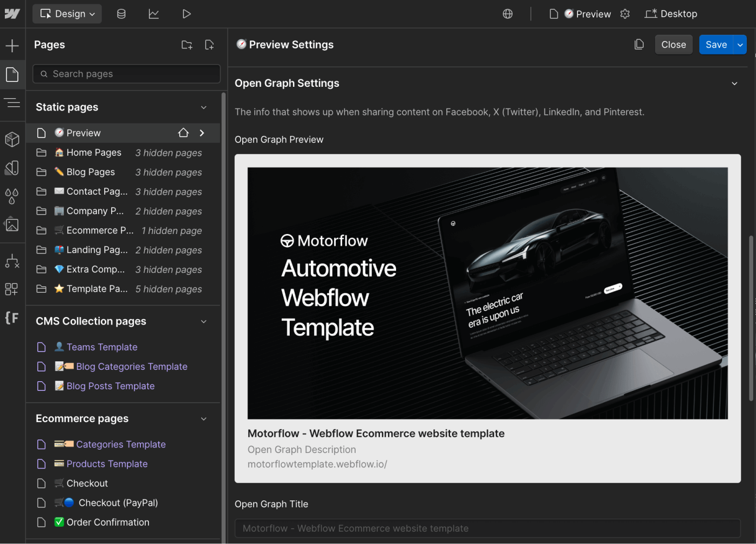Open the Localization globe icon

[x=507, y=13]
